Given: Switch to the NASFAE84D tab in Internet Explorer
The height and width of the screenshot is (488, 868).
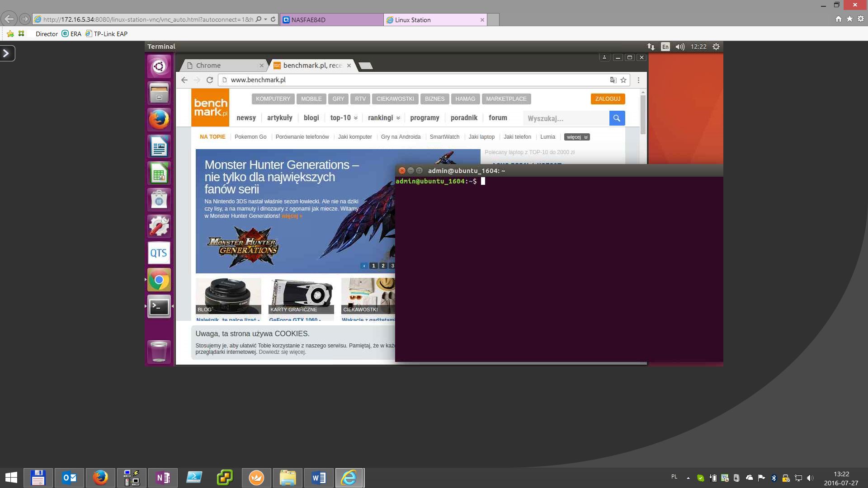Looking at the screenshot, I should tap(331, 20).
